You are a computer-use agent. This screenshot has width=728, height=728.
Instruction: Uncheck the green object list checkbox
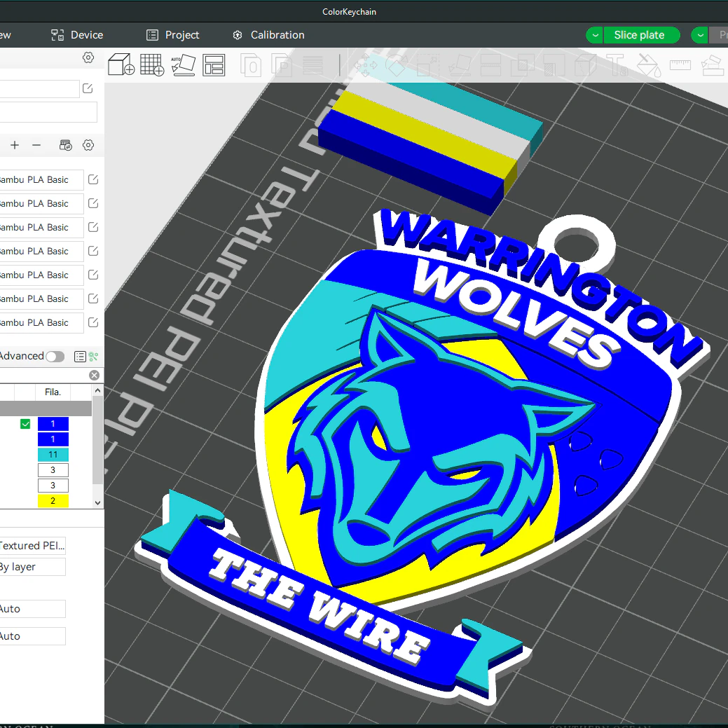[x=25, y=424]
